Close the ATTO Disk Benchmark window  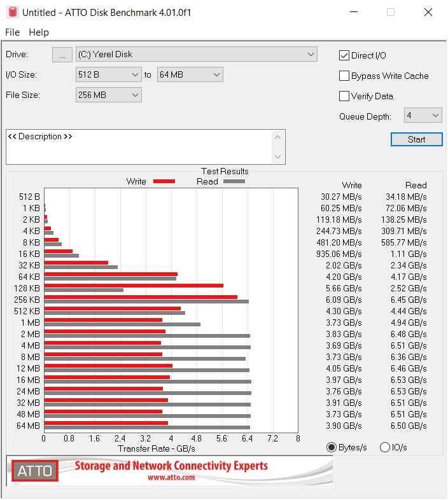[x=428, y=12]
